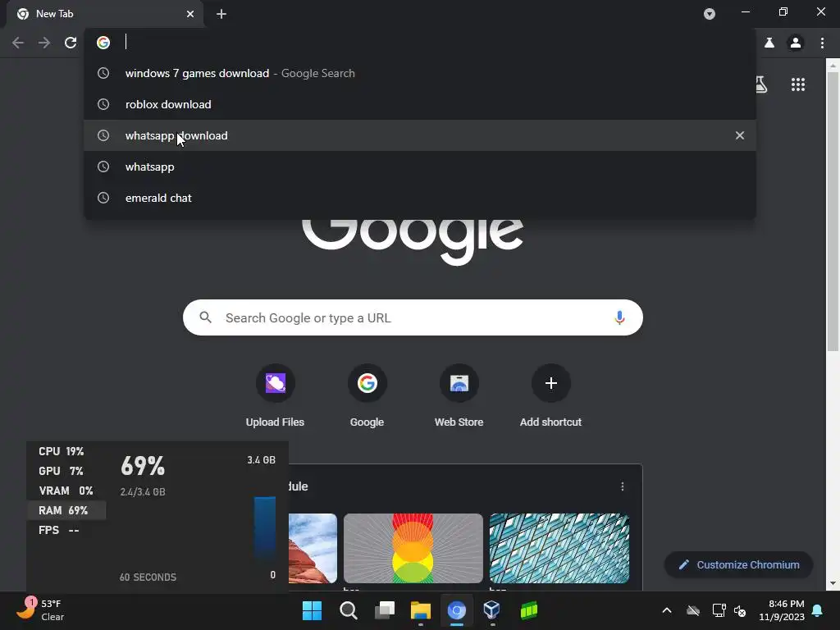840x630 pixels.
Task: Open File Explorer from taskbar
Action: tap(421, 610)
